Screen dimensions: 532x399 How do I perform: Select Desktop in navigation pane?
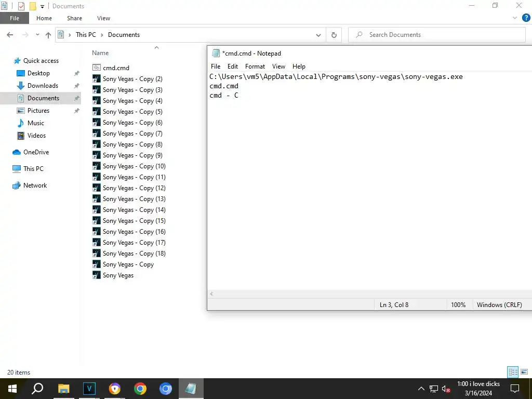tap(38, 73)
